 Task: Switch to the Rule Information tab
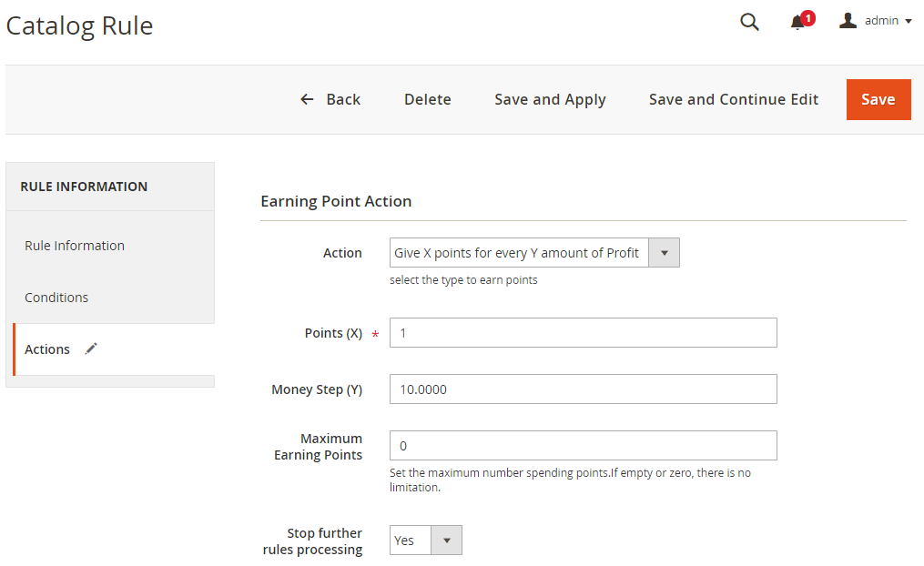coord(75,246)
